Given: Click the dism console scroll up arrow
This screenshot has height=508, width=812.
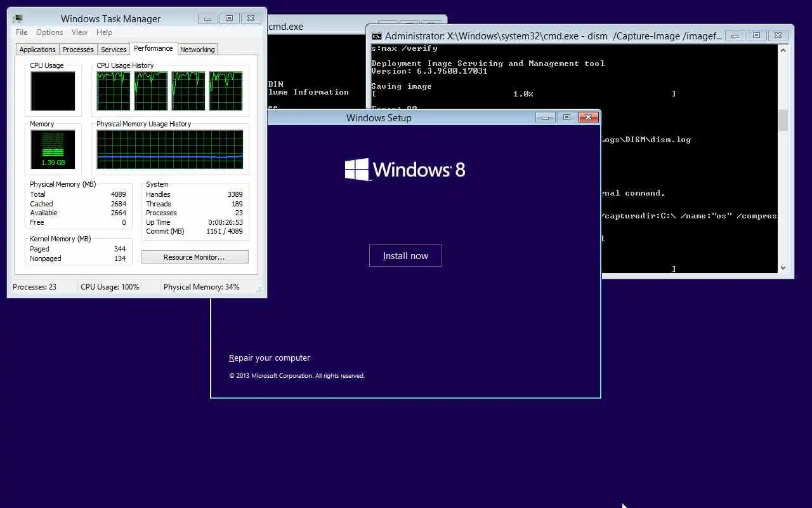Looking at the screenshot, I should coord(783,50).
